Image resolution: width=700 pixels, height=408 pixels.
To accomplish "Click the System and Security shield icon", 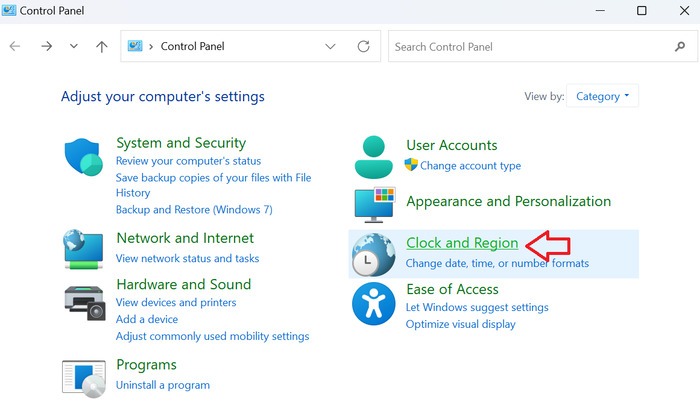I will coord(84,158).
